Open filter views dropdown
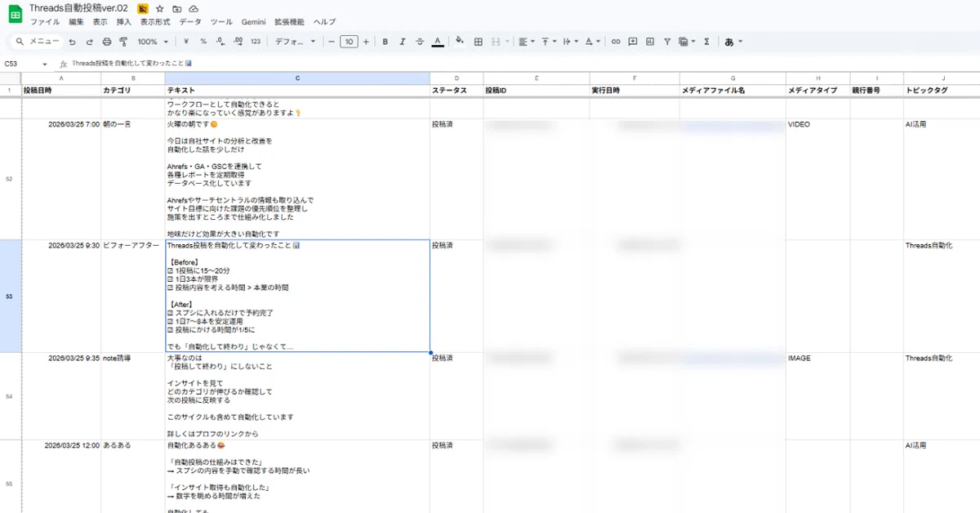This screenshot has height=513, width=980. [x=686, y=42]
